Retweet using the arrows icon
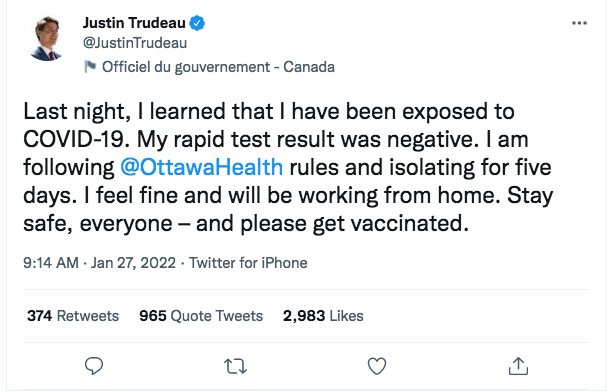 [x=235, y=367]
